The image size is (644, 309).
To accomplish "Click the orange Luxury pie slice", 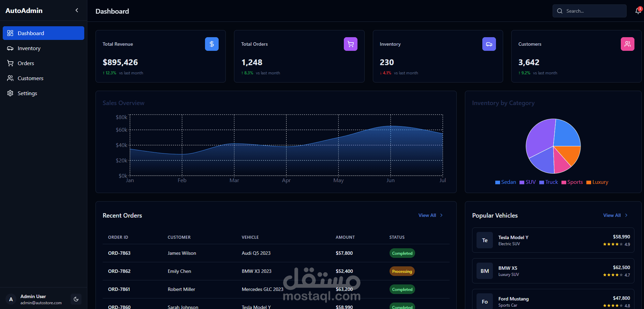I will (x=570, y=154).
